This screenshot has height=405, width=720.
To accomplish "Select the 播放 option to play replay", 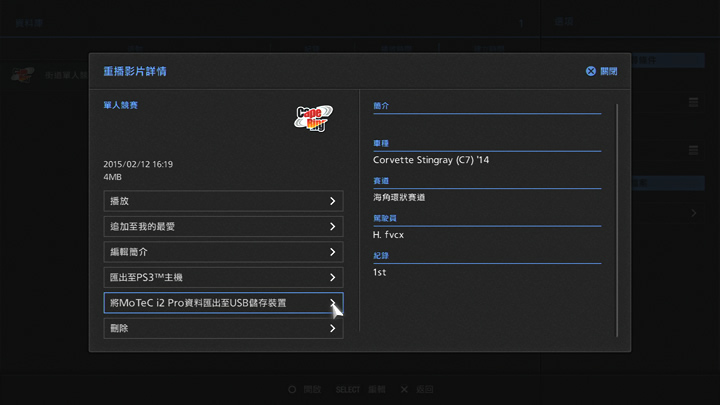I will [x=223, y=201].
